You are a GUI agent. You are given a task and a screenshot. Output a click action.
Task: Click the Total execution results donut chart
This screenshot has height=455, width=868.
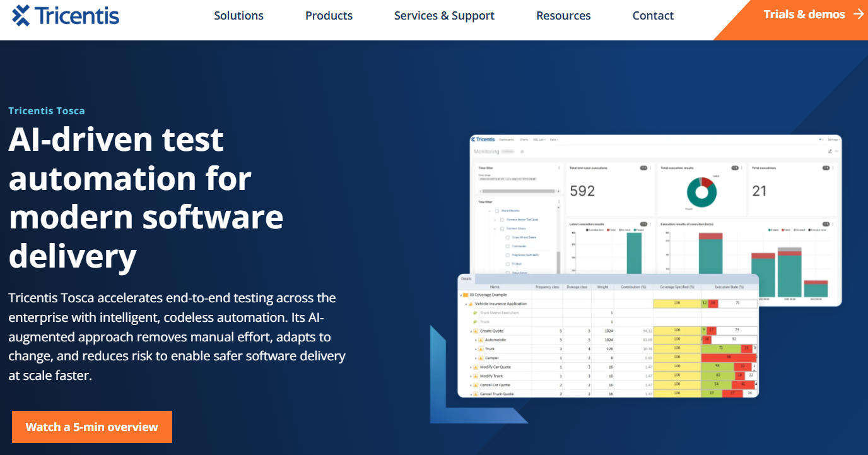click(x=701, y=192)
